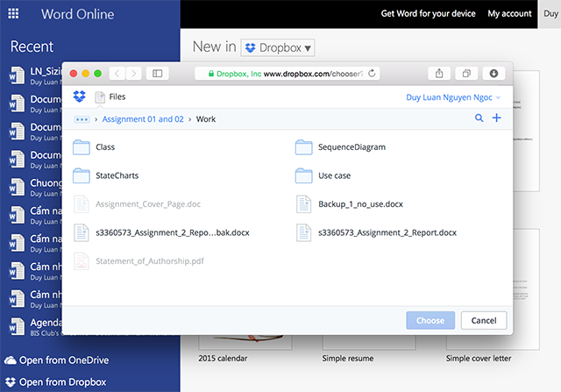Open the SequenceDiagram folder

click(340, 147)
